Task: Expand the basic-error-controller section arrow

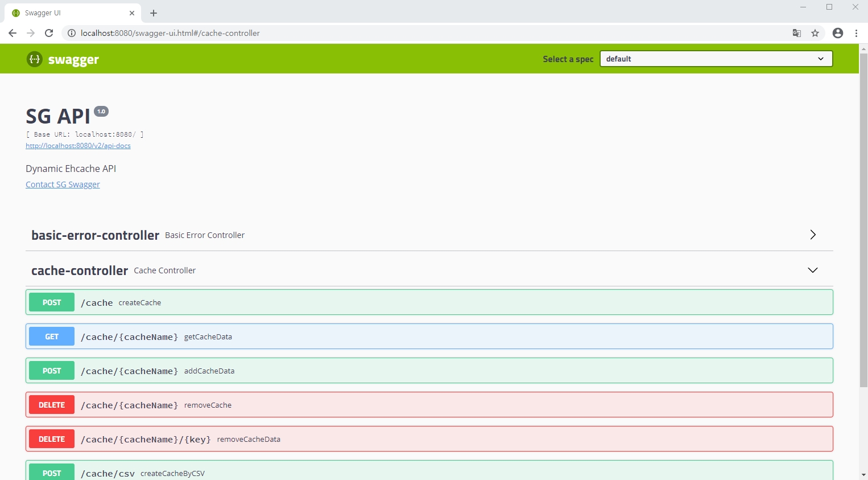Action: click(813, 235)
